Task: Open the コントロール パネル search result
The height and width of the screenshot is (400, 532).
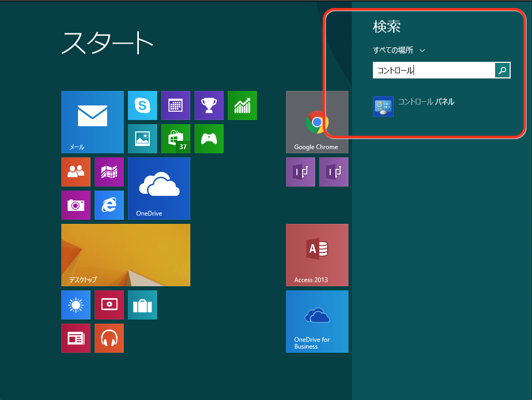Action: 413,106
